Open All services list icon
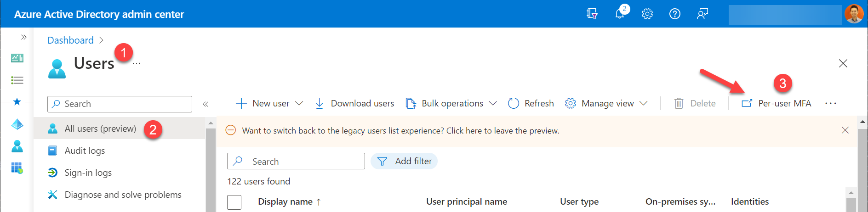Viewport: 868px width, 212px height. tap(17, 80)
